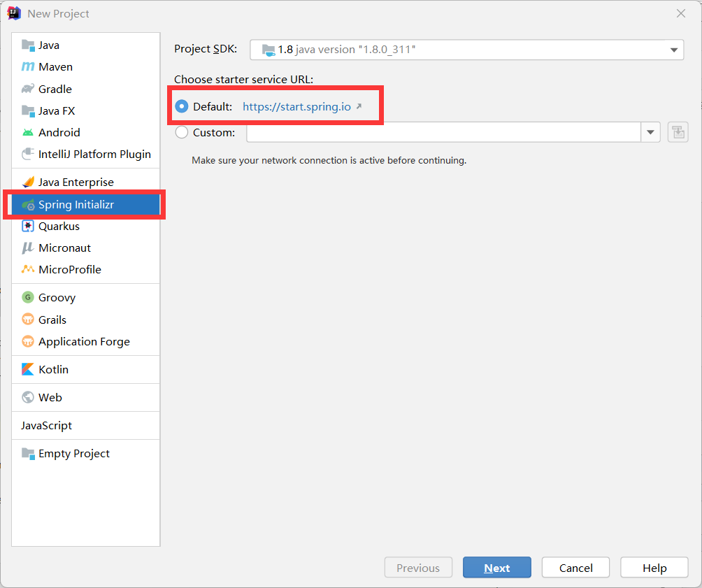This screenshot has height=588, width=702.
Task: Select Gradle project type
Action: tap(86, 89)
